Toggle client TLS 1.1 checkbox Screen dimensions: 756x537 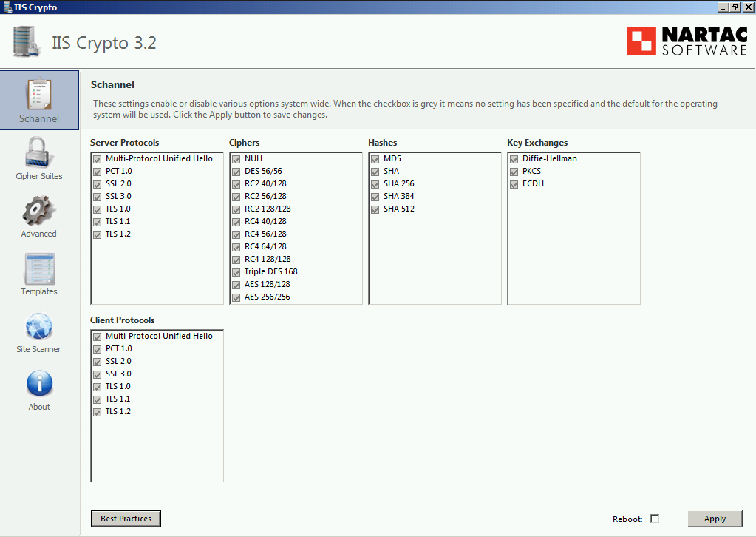pos(98,399)
